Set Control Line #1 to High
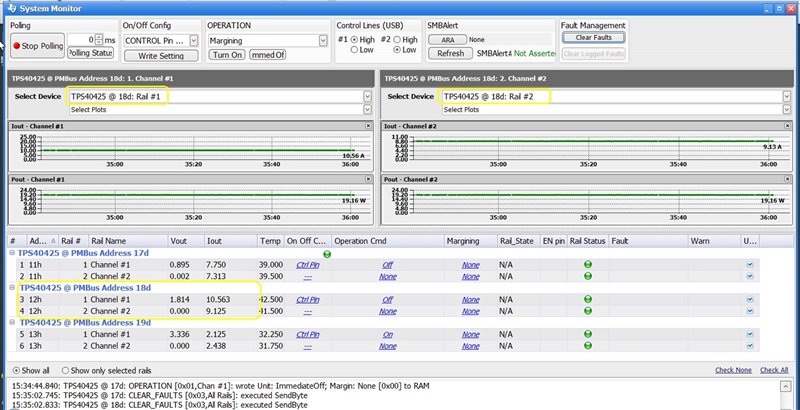 pos(354,39)
